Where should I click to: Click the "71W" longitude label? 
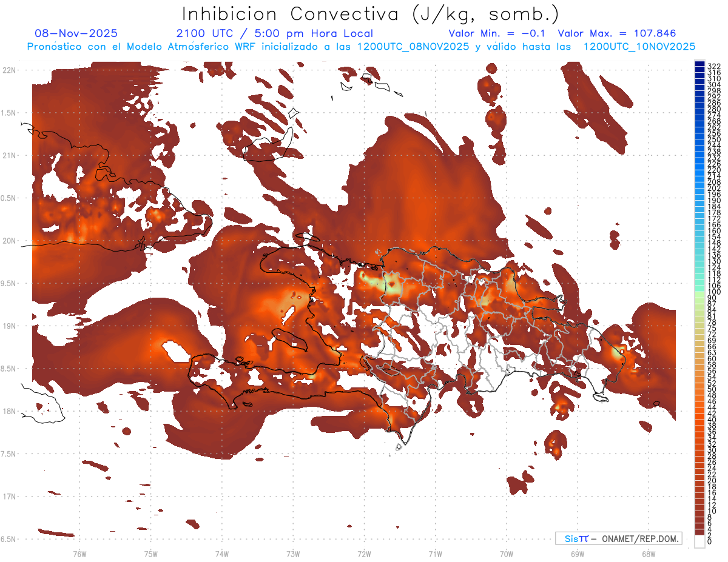coord(435,554)
